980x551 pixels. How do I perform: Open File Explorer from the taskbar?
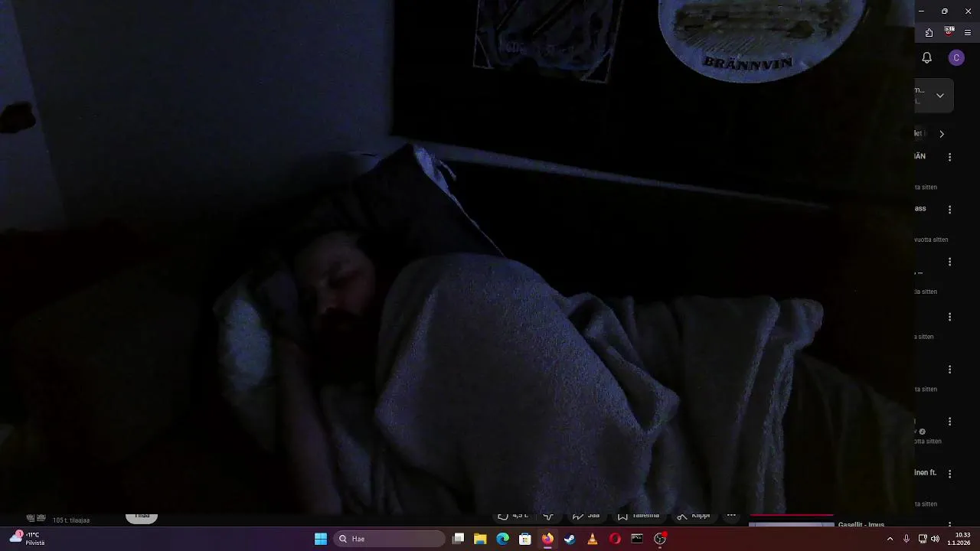pyautogui.click(x=480, y=539)
